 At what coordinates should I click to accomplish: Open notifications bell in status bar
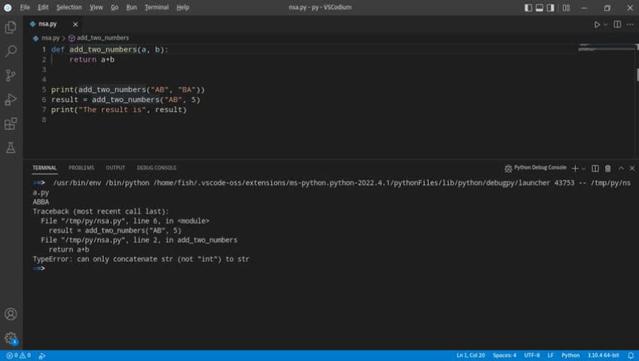tap(630, 355)
